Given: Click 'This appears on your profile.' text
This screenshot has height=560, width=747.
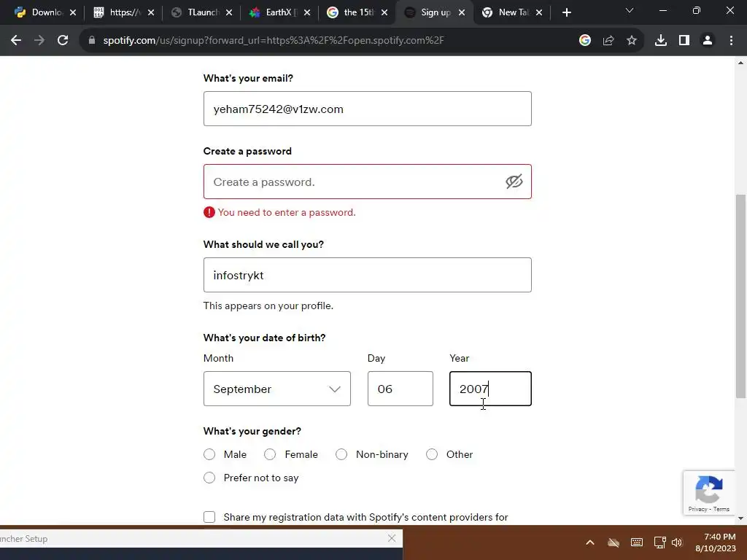Looking at the screenshot, I should 268,306.
